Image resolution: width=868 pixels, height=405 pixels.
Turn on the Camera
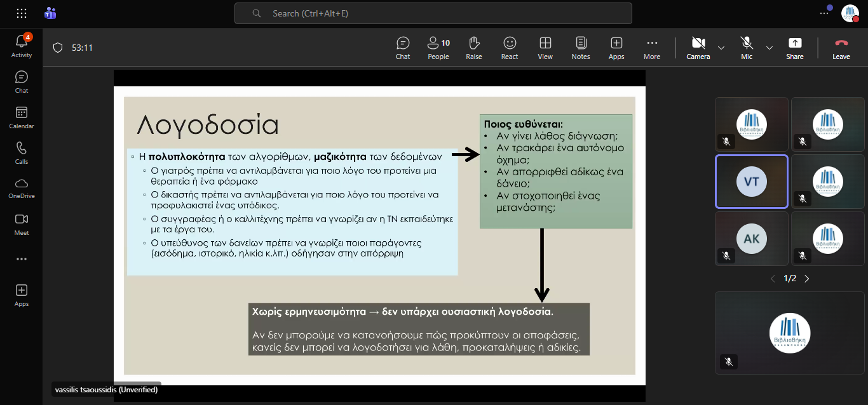click(698, 48)
